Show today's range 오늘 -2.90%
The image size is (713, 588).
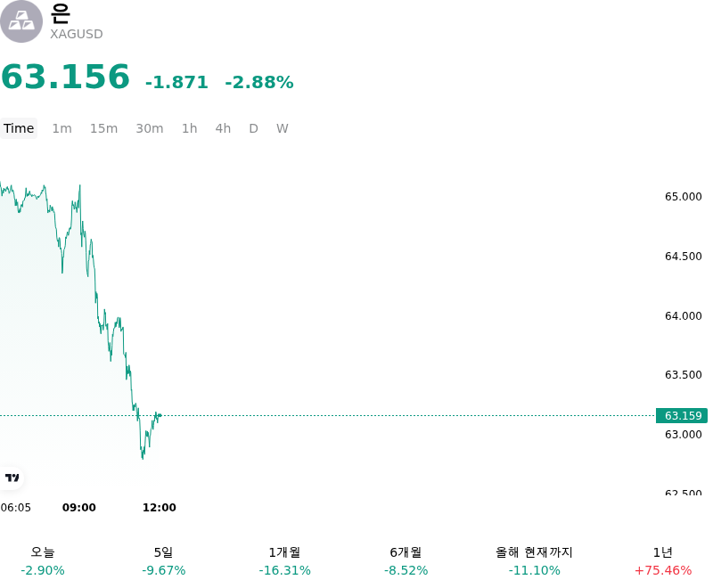click(43, 560)
